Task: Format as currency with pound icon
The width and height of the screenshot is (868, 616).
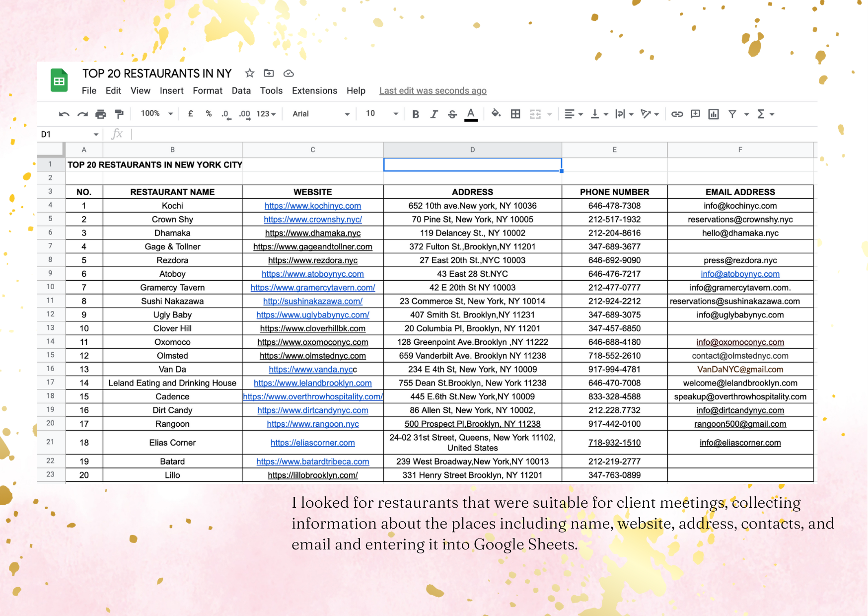Action: tap(191, 114)
